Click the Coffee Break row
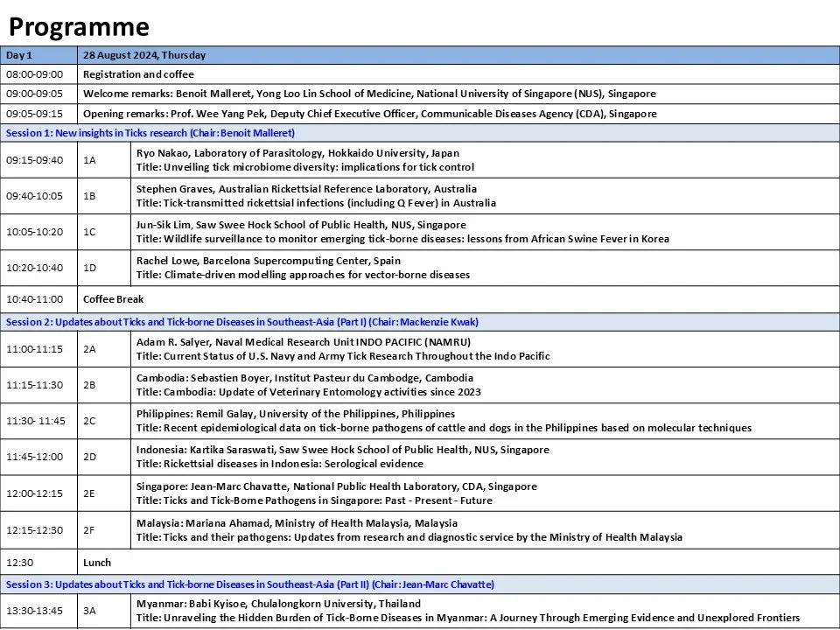 pos(113,299)
